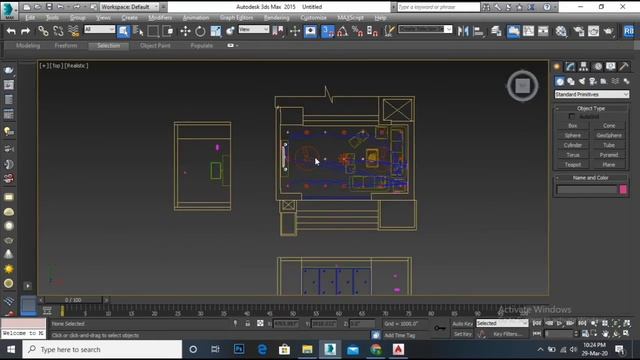Click the Undo arrow in the main toolbar
640x360 pixels.
coord(11,31)
